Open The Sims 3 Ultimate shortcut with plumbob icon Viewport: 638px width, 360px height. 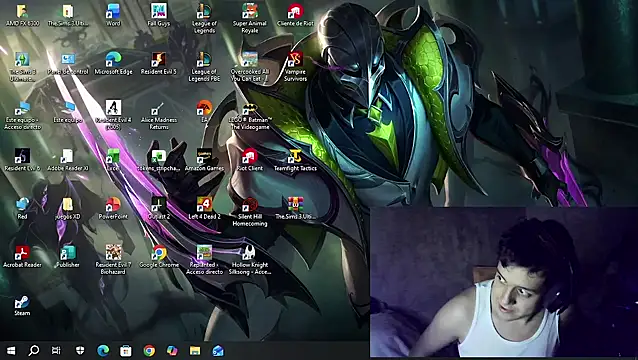click(x=22, y=67)
